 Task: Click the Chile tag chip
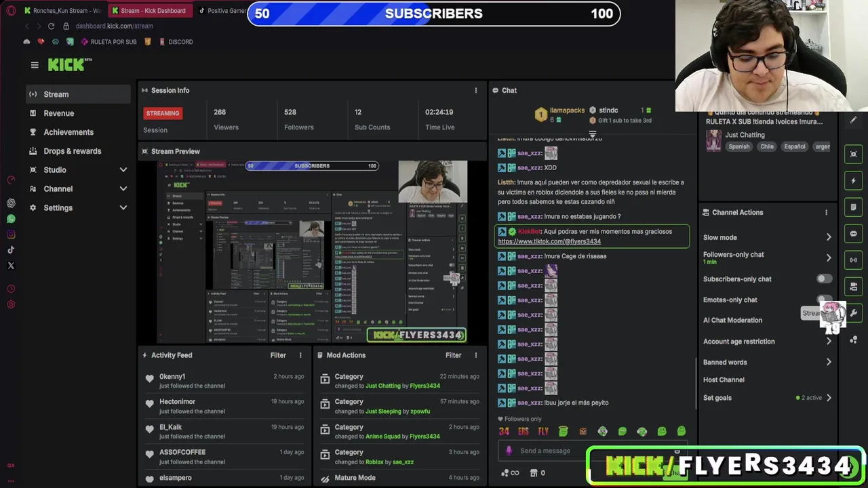[767, 146]
